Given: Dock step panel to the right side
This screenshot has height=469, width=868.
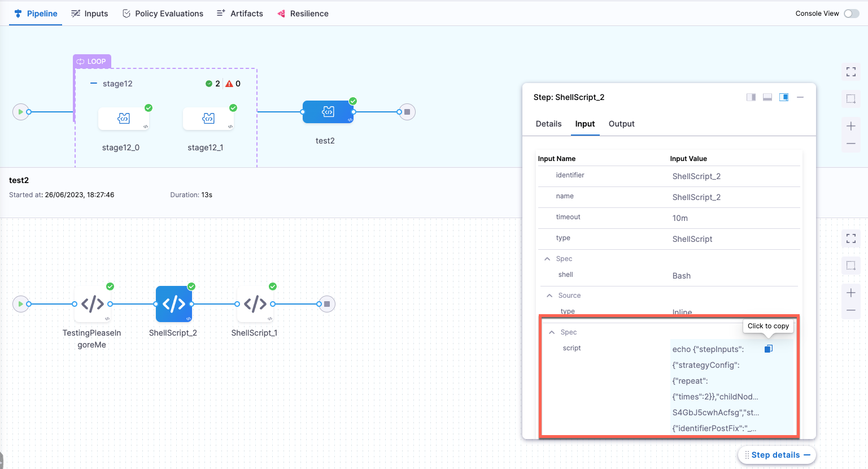Looking at the screenshot, I should [x=751, y=97].
